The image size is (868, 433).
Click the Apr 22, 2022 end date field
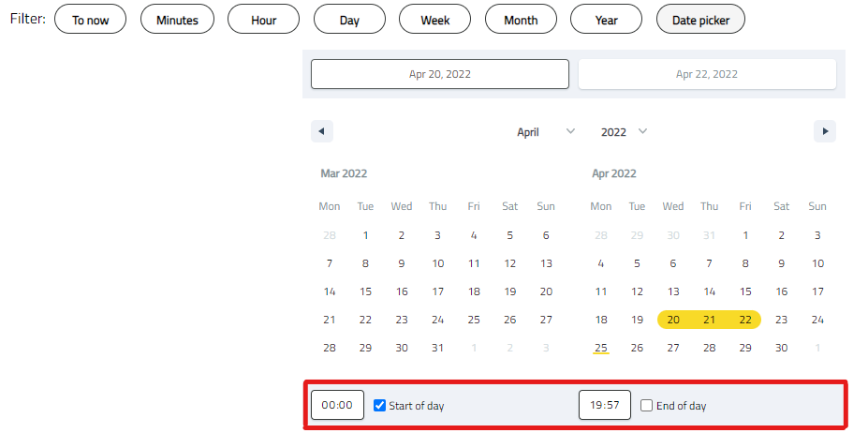pos(707,74)
